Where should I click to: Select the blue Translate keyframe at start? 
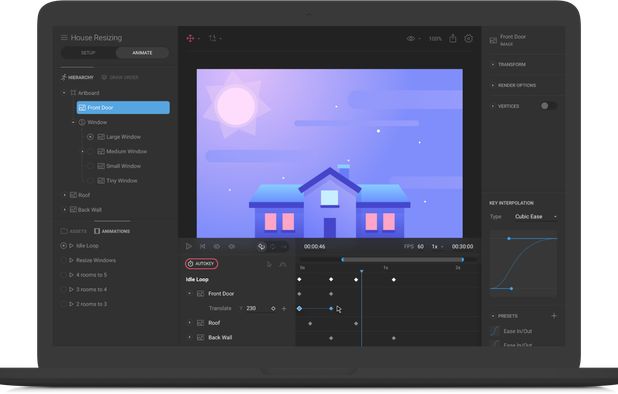click(299, 309)
